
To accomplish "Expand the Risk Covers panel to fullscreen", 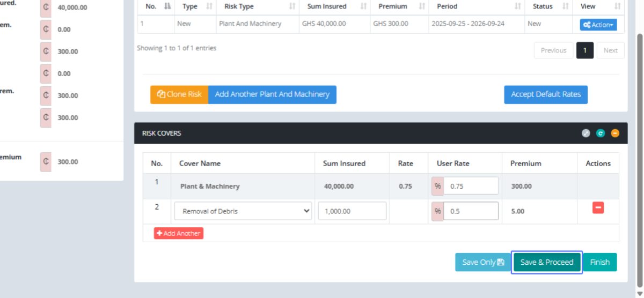I will point(586,133).
